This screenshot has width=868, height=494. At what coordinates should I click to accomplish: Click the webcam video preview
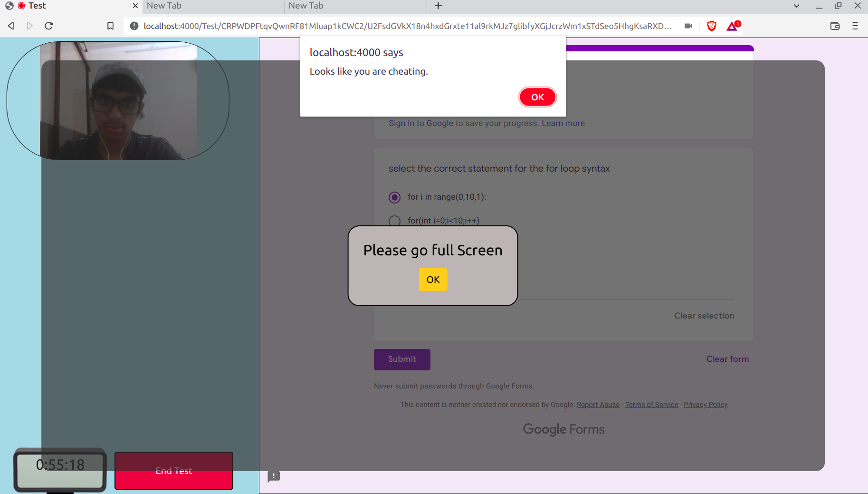click(x=118, y=101)
